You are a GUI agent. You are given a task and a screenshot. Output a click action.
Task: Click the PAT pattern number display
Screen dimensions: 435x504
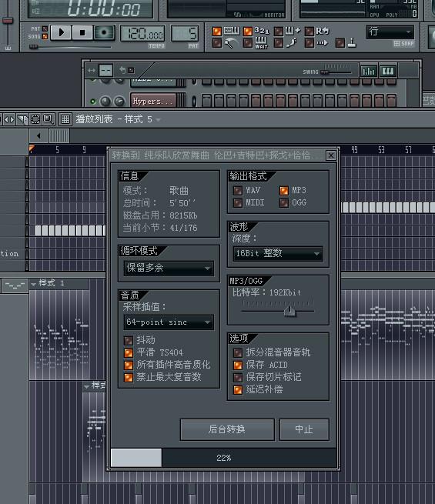[x=185, y=33]
